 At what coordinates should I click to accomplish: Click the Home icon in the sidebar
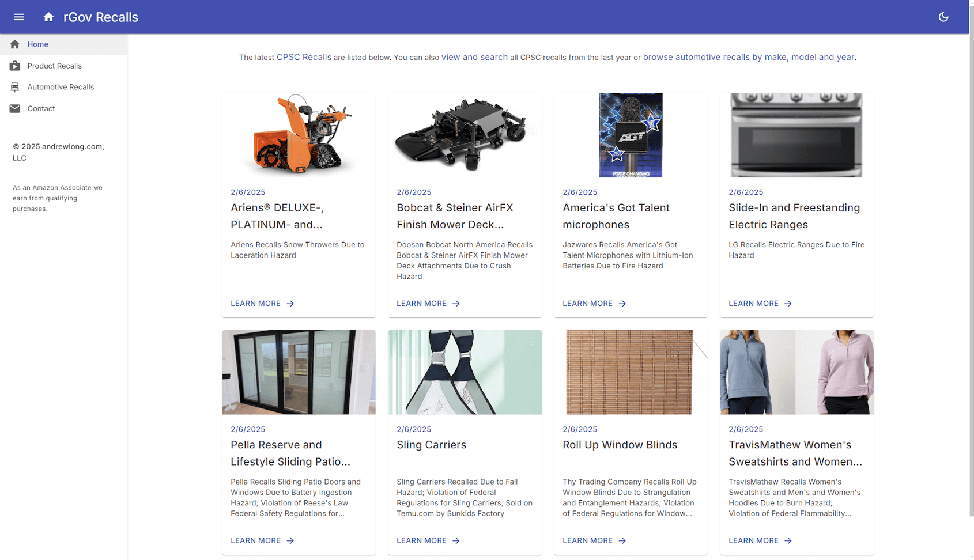point(14,44)
